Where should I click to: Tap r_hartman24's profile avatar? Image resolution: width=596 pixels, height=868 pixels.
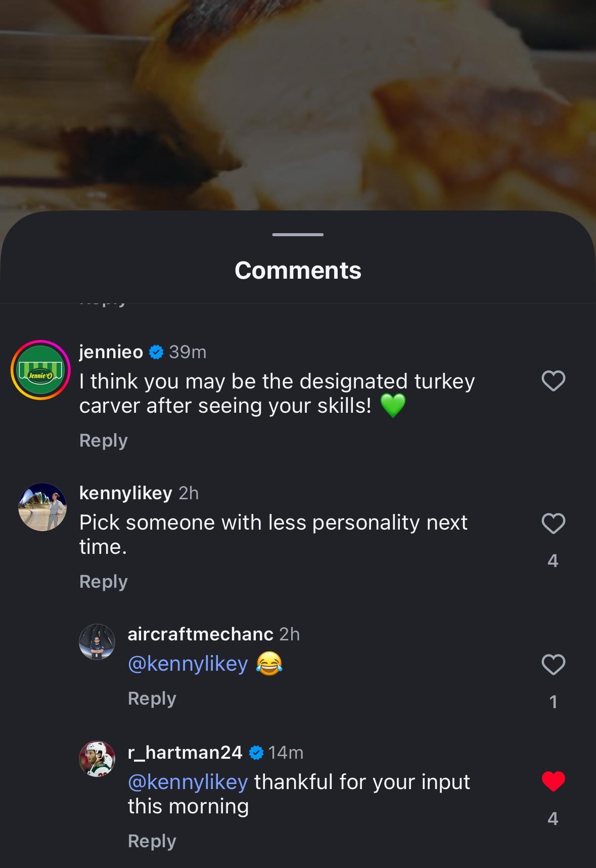pyautogui.click(x=97, y=759)
